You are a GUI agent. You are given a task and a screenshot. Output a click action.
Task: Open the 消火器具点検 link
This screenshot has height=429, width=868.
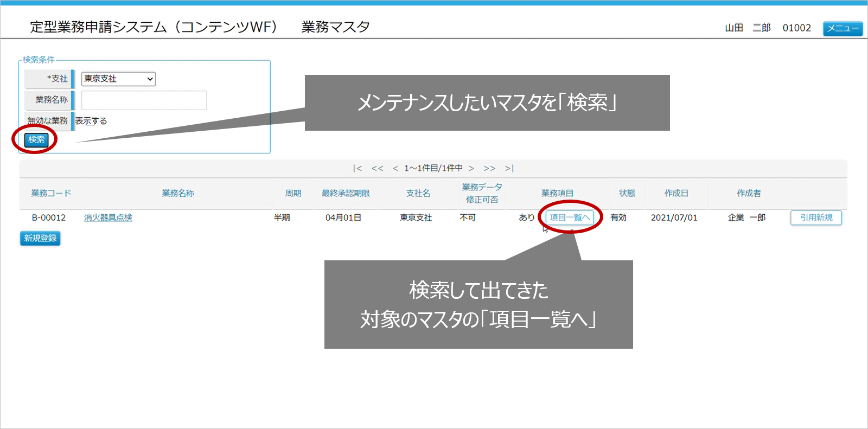pos(108,217)
